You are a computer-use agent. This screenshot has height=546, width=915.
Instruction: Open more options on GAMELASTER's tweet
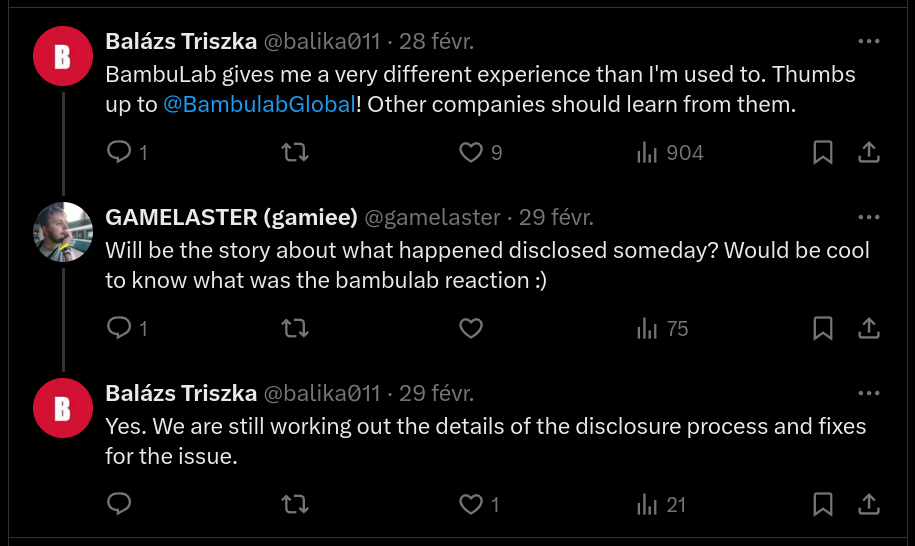coord(869,217)
